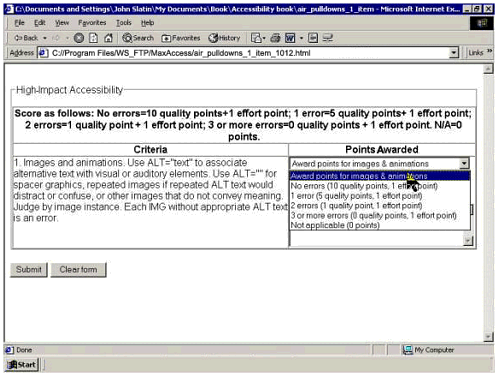Image resolution: width=499 pixels, height=376 pixels.
Task: Open the Back history dropdown arrow
Action: pos(45,38)
